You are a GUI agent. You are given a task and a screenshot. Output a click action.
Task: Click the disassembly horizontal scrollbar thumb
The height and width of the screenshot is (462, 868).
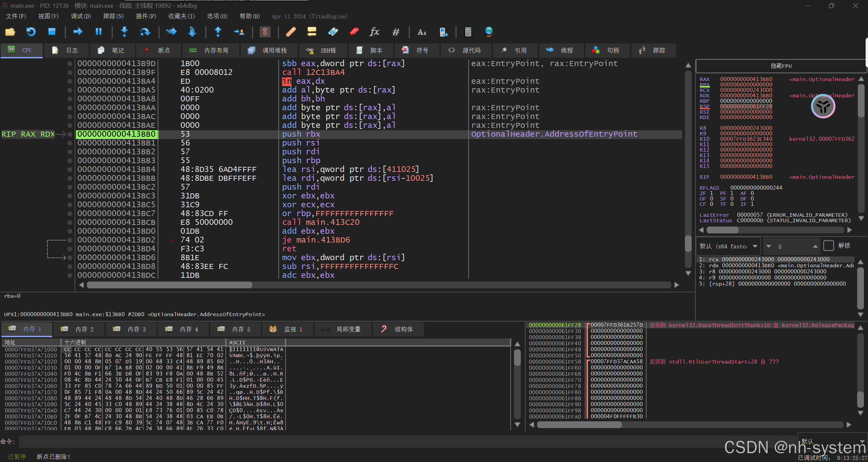[169, 285]
